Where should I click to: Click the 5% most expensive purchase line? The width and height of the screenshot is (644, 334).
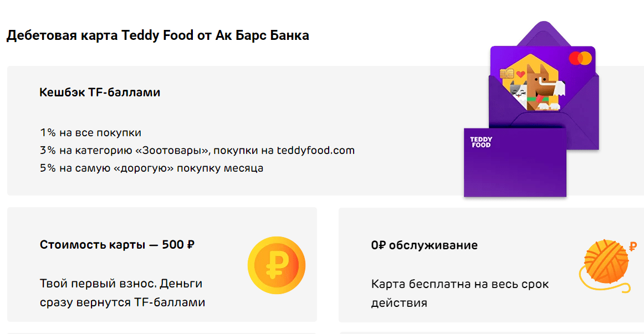click(151, 168)
